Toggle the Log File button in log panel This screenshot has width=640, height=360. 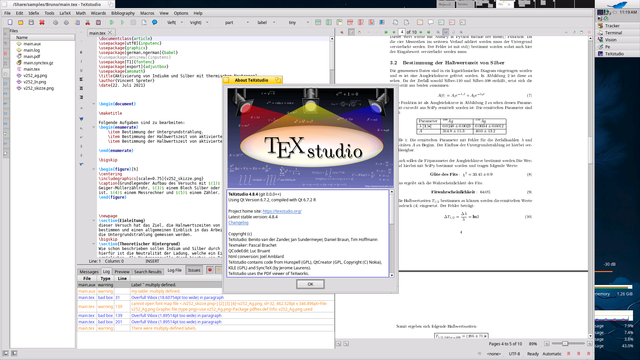(x=174, y=270)
